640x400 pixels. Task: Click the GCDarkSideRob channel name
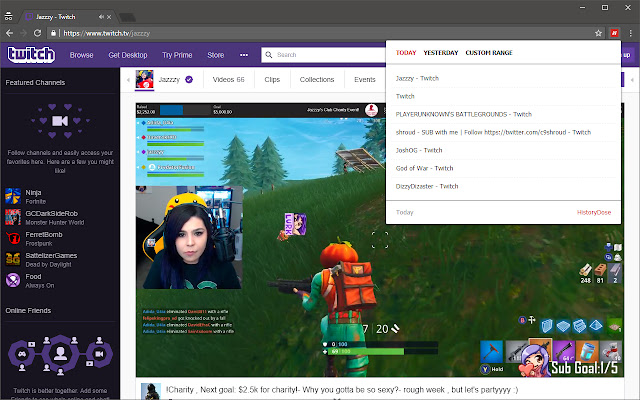coord(51,213)
